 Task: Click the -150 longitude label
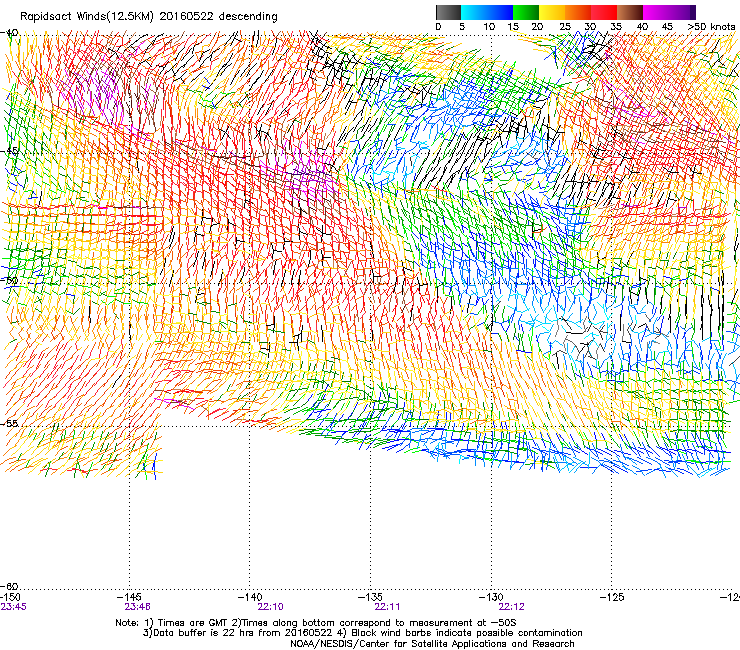(x=10, y=597)
